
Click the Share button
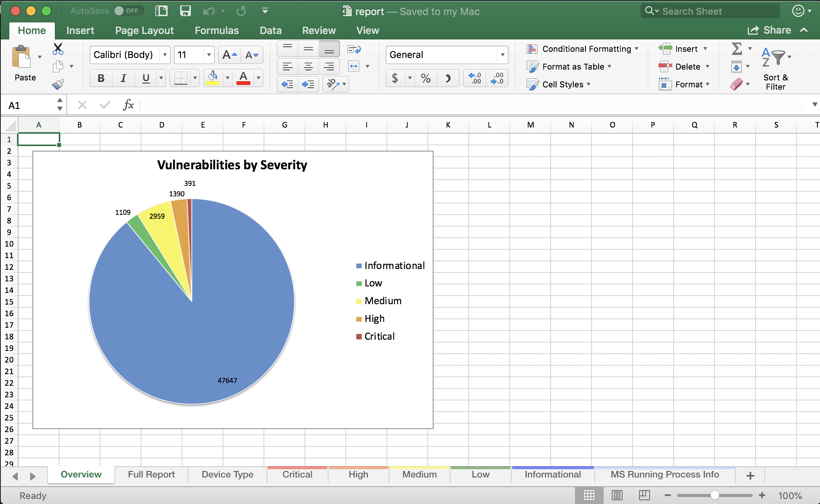769,31
